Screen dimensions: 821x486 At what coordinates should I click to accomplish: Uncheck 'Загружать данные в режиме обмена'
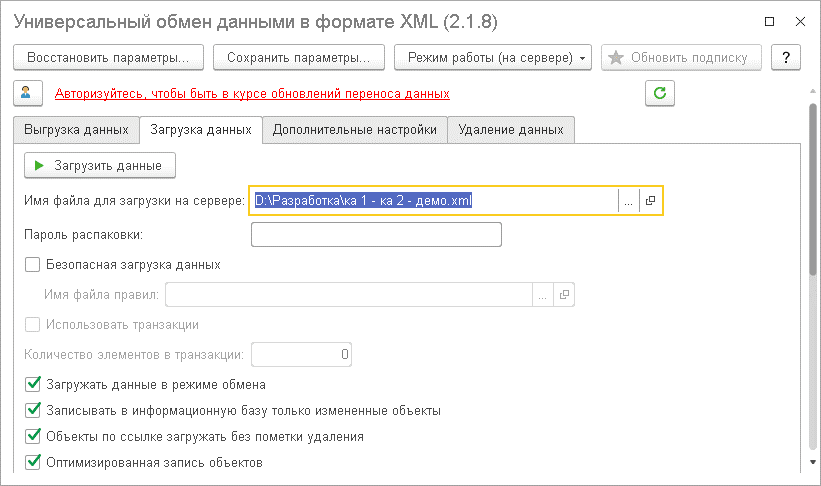pos(32,384)
